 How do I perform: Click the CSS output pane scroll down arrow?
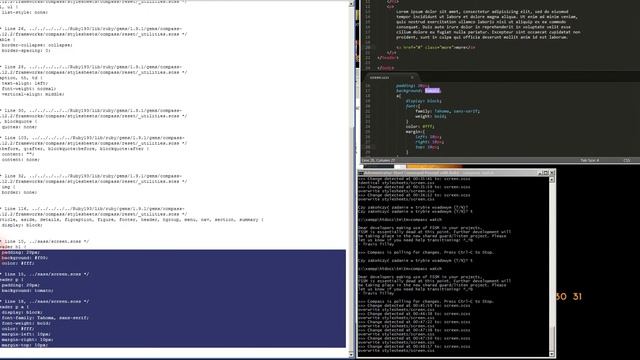(x=351, y=355)
